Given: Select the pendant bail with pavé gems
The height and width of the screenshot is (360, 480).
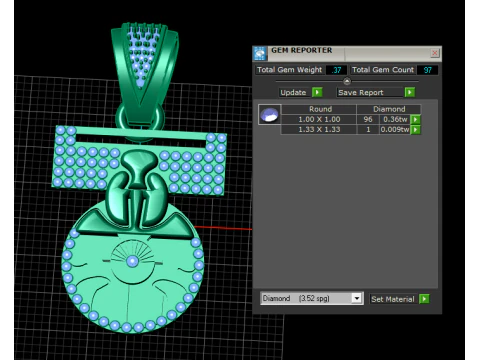Looking at the screenshot, I should pos(144,72).
